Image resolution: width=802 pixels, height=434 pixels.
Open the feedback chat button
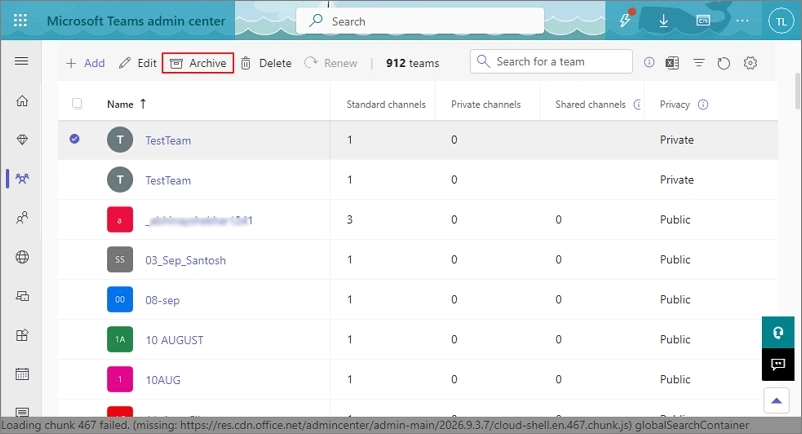pos(778,364)
